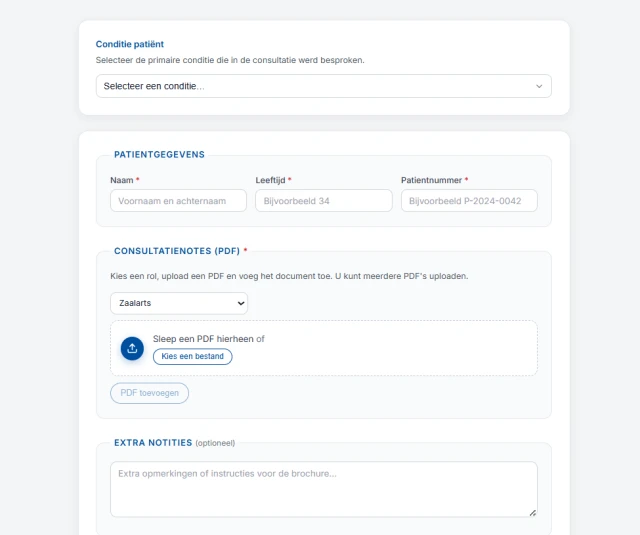
Task: Click the 'Naam' field label
Action: 122,180
